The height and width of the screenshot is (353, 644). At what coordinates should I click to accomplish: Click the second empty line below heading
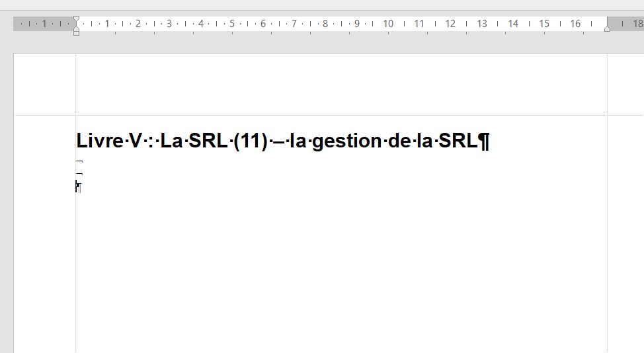(x=79, y=175)
